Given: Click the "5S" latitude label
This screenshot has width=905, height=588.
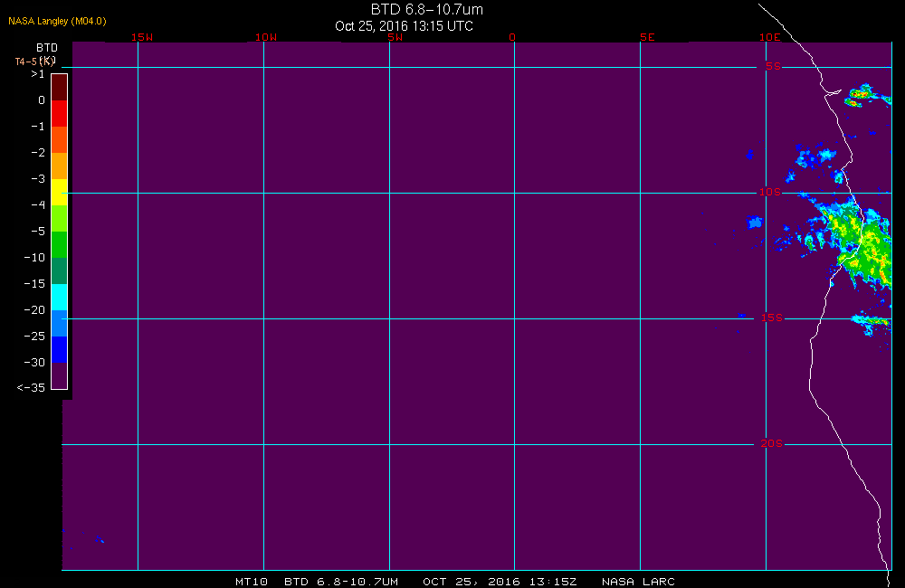Looking at the screenshot, I should pos(774,66).
